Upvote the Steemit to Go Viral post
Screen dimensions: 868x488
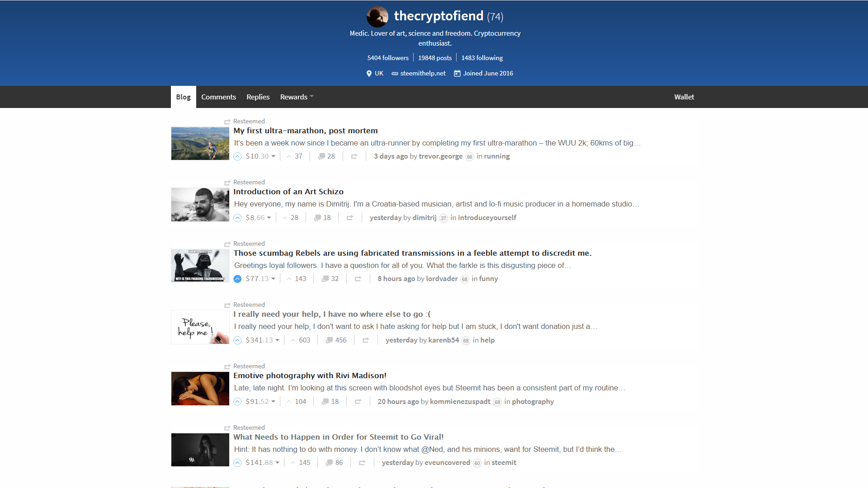point(237,463)
